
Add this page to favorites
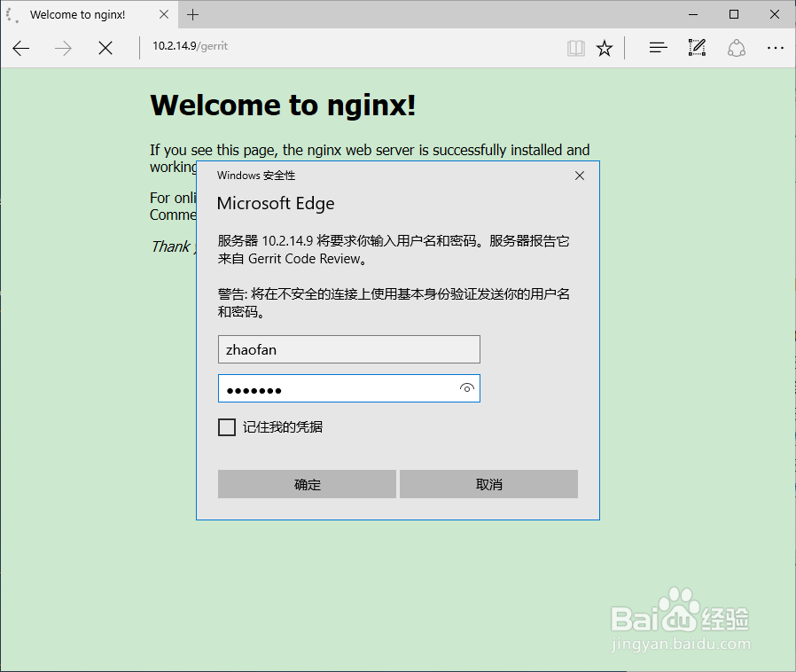point(605,48)
